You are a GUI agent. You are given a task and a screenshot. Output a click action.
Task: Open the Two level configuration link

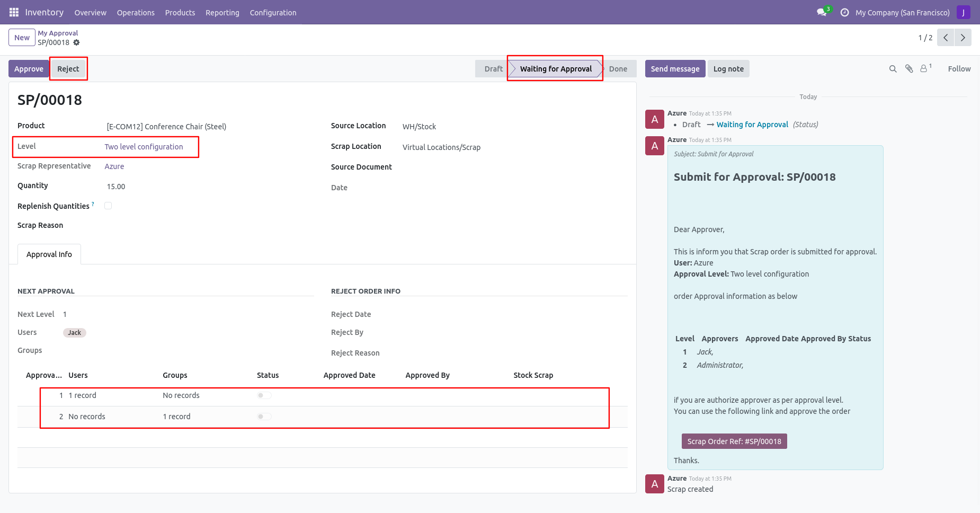click(144, 147)
